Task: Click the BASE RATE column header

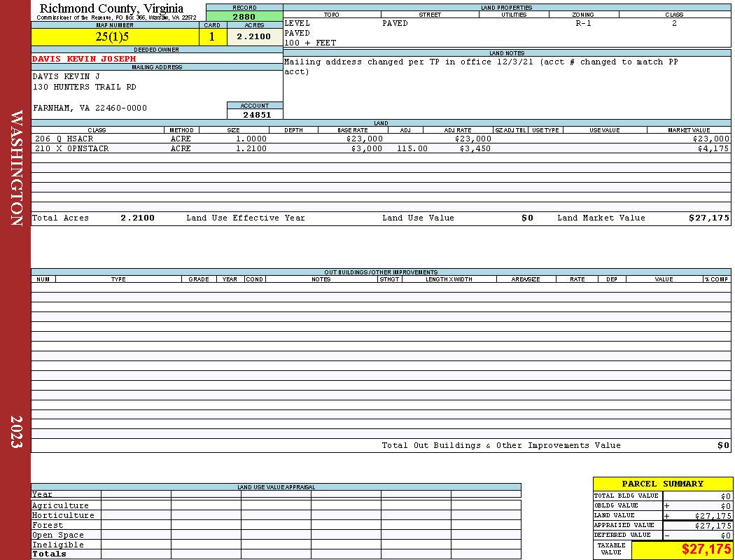Action: click(x=353, y=130)
